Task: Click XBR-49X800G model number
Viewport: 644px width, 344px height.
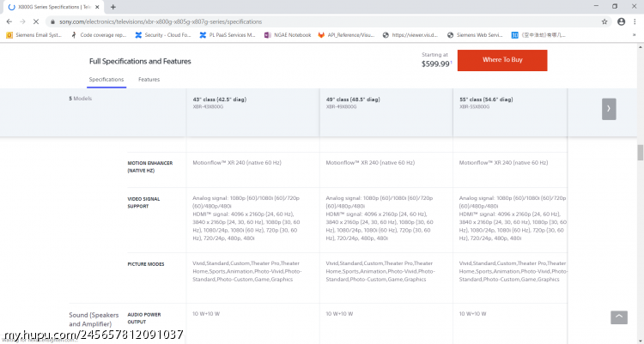Action: pyautogui.click(x=341, y=106)
